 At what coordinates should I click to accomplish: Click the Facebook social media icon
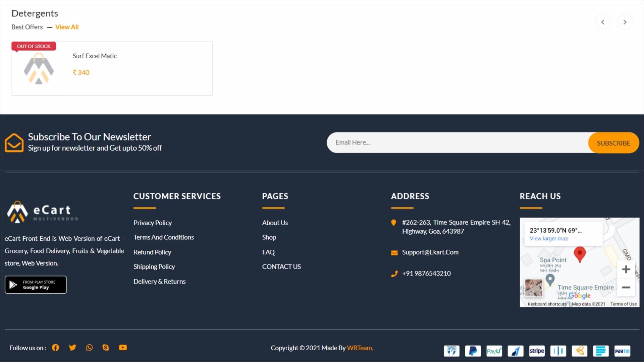[56, 347]
